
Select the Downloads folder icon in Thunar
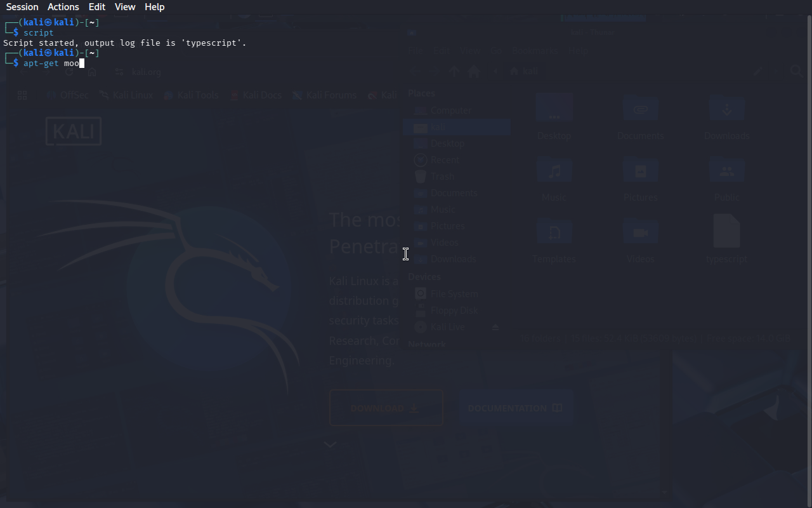pos(727,109)
